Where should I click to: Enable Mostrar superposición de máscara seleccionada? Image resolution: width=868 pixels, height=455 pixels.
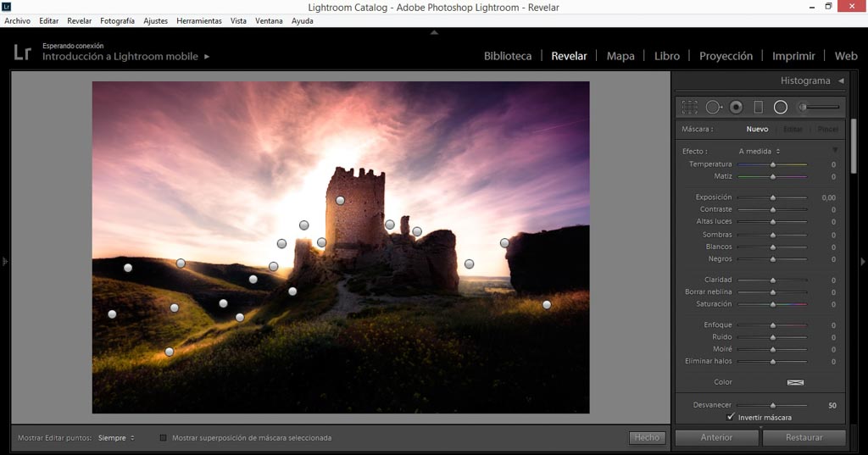click(164, 438)
